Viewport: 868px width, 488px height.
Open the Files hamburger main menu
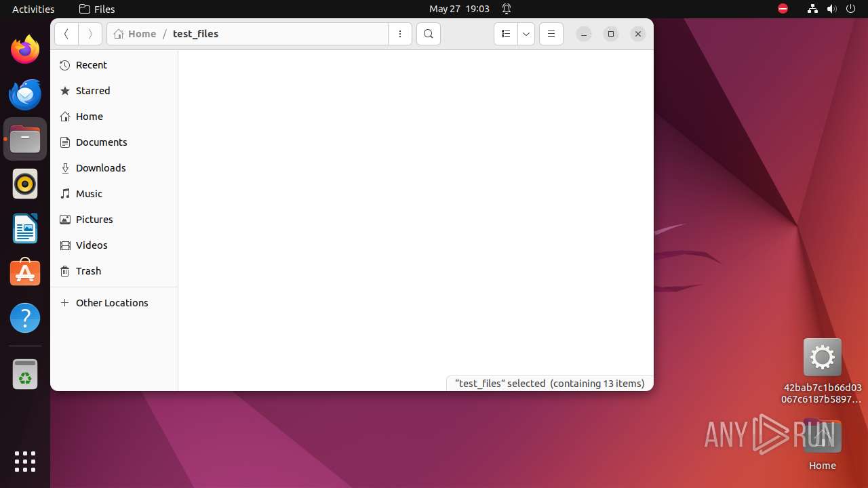[551, 34]
